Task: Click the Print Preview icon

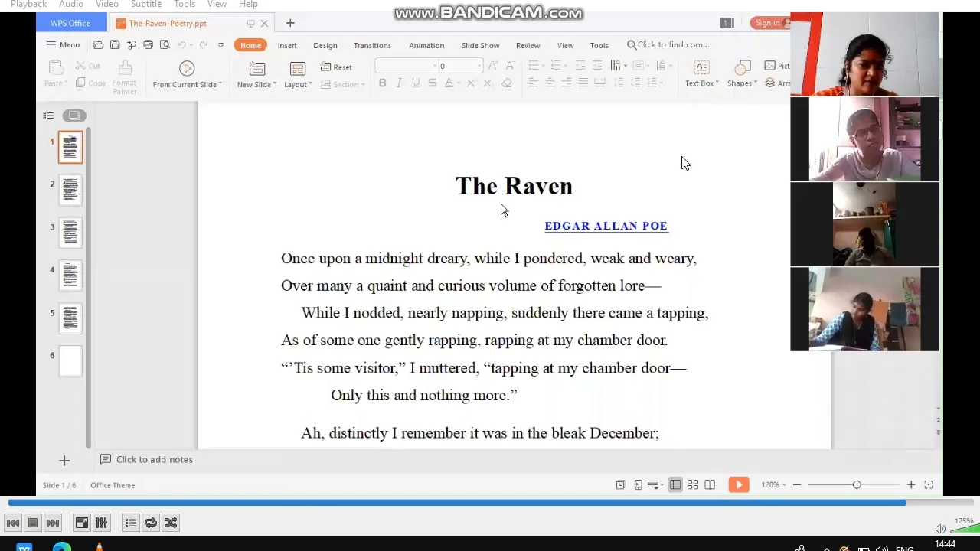Action: pyautogui.click(x=165, y=45)
